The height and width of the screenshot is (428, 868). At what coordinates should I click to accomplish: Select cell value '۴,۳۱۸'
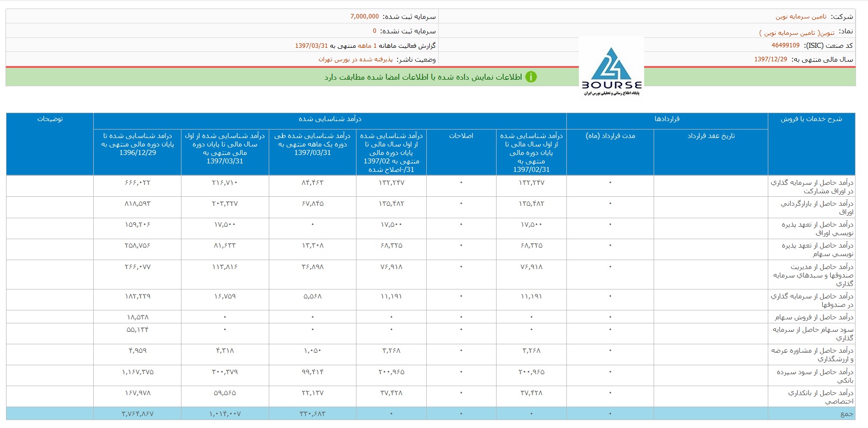225,351
